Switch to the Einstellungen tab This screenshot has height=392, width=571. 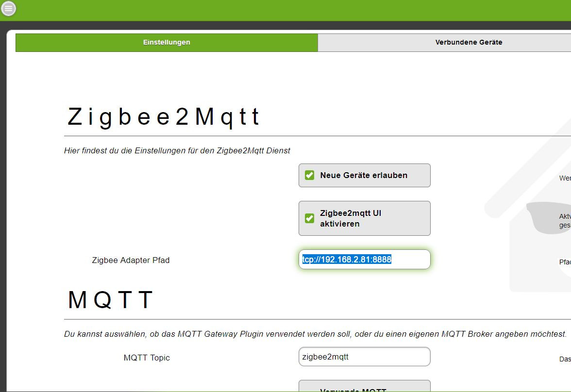click(167, 42)
